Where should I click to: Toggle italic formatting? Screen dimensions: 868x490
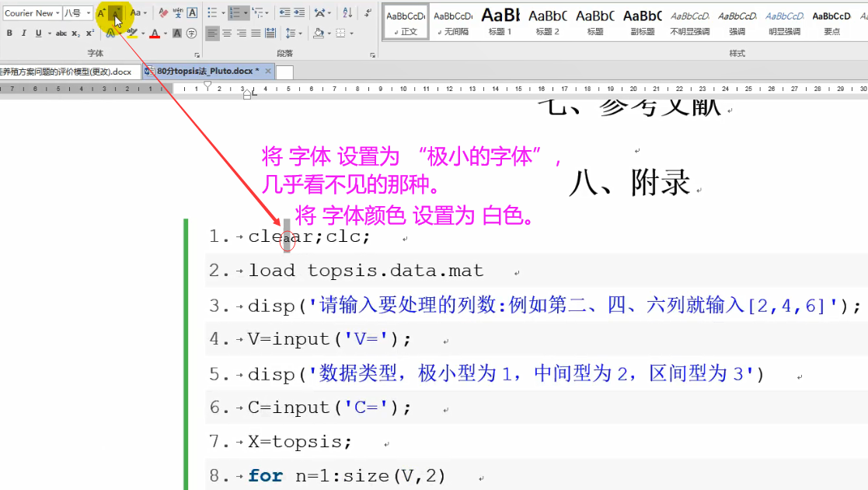click(x=24, y=33)
